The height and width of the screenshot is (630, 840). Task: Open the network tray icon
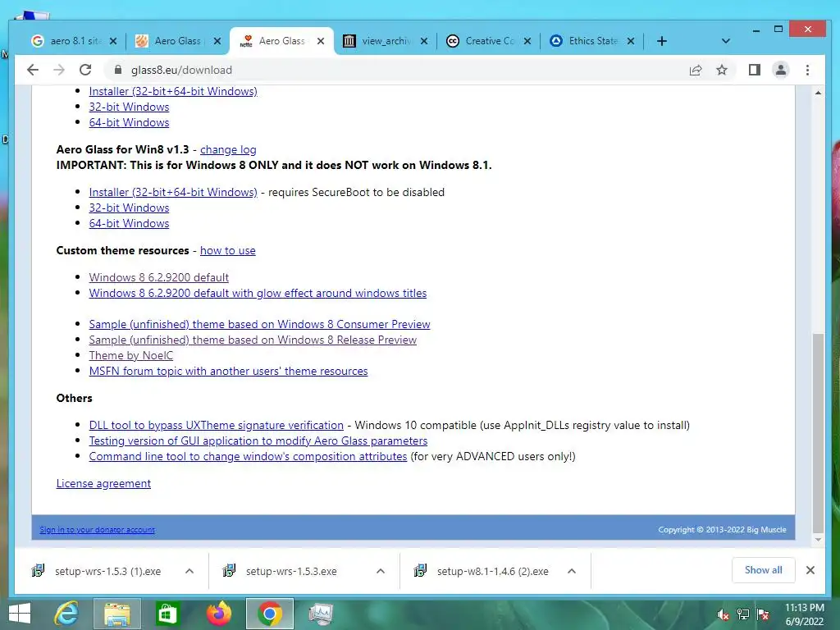pos(743,614)
